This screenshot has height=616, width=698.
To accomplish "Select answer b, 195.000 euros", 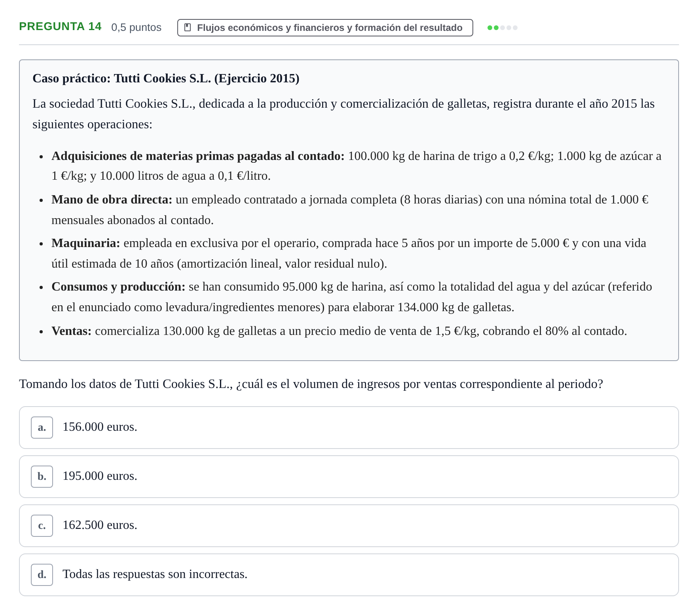I will [x=349, y=477].
